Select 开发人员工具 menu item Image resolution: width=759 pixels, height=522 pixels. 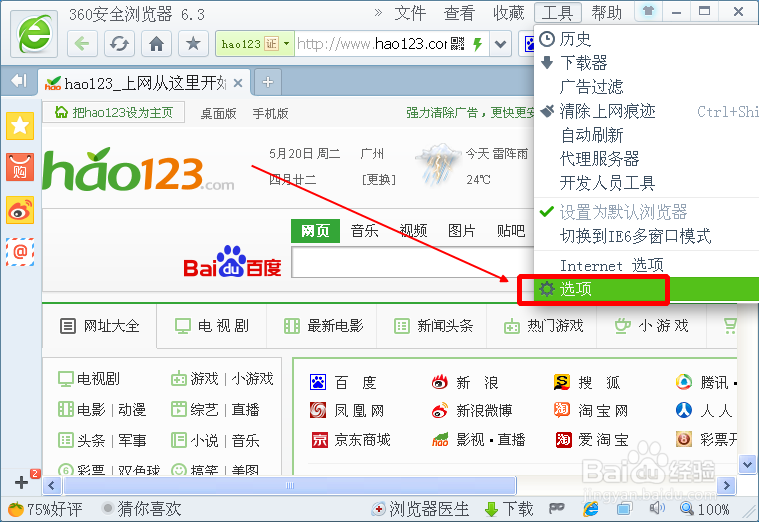(x=647, y=183)
